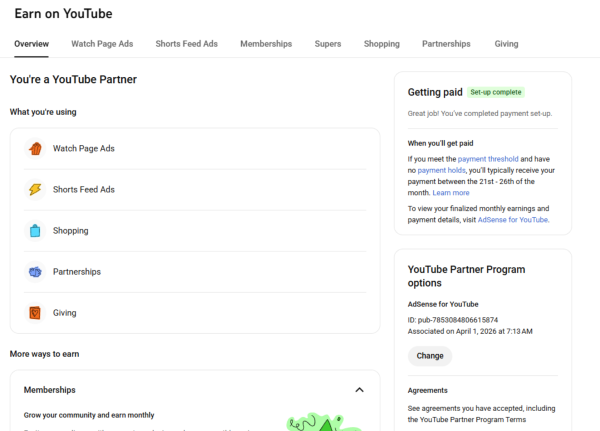Switch to the Giving tab

point(506,44)
